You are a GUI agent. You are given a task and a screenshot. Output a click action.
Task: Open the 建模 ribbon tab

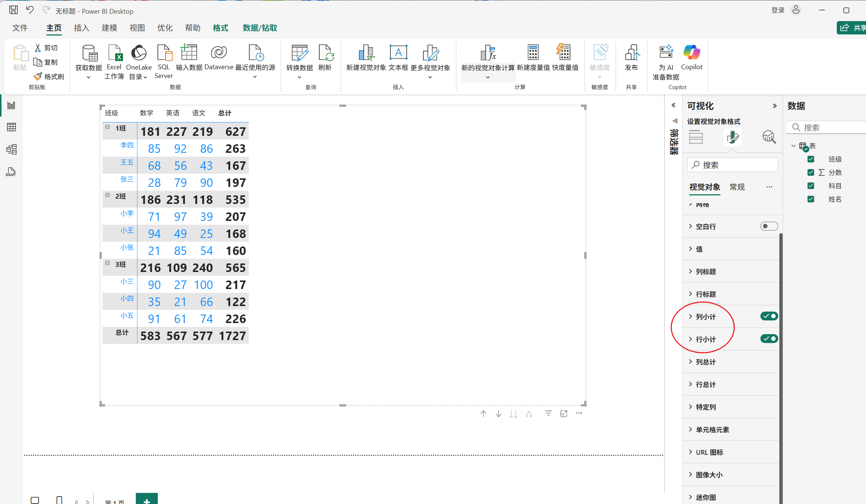click(109, 28)
